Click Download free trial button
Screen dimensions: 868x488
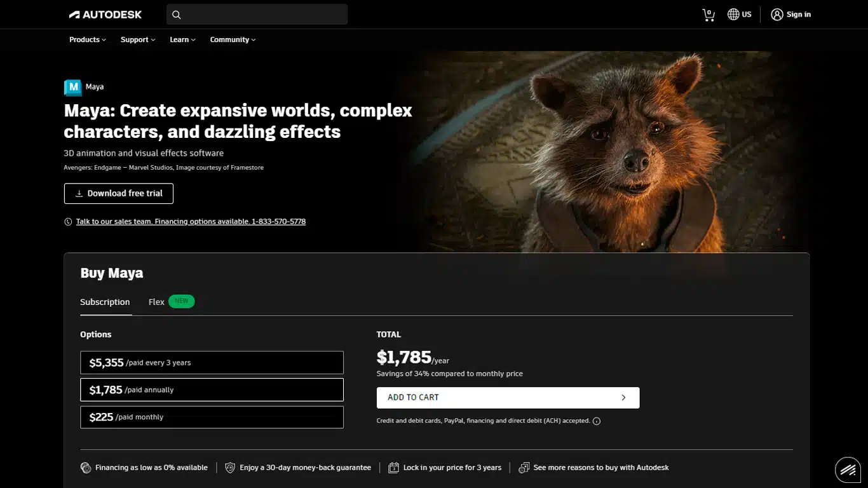pos(119,194)
